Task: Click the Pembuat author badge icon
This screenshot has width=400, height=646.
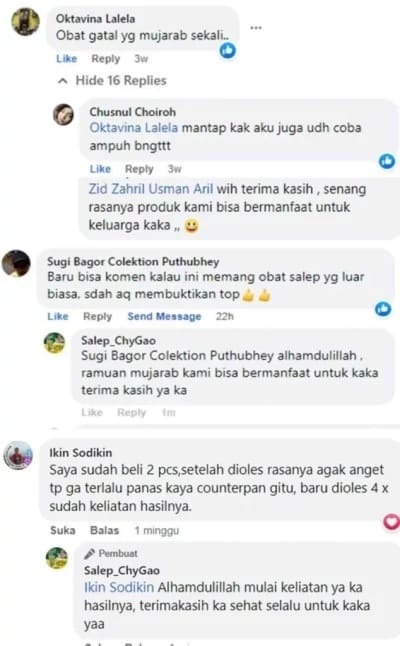Action: 89,553
